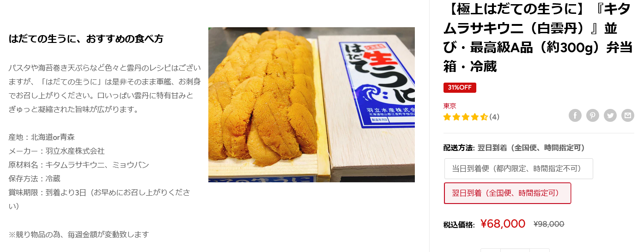Click the ¥68,000 sale price

[x=503, y=224]
